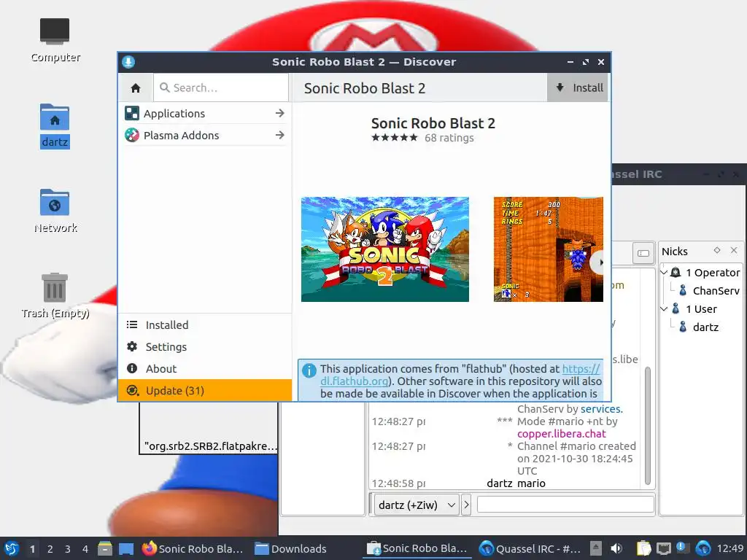Viewport: 747px width, 560px height.
Task: Open the clipboard tray icon
Action: click(x=643, y=548)
